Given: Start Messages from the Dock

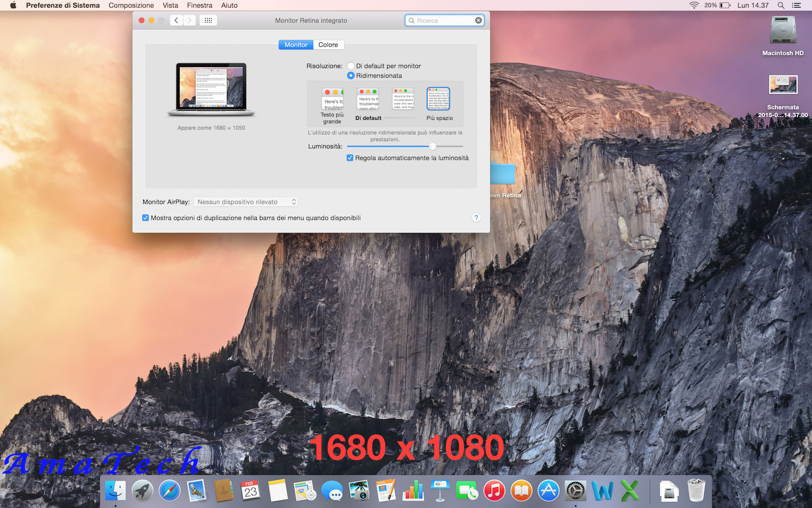Looking at the screenshot, I should coord(332,491).
